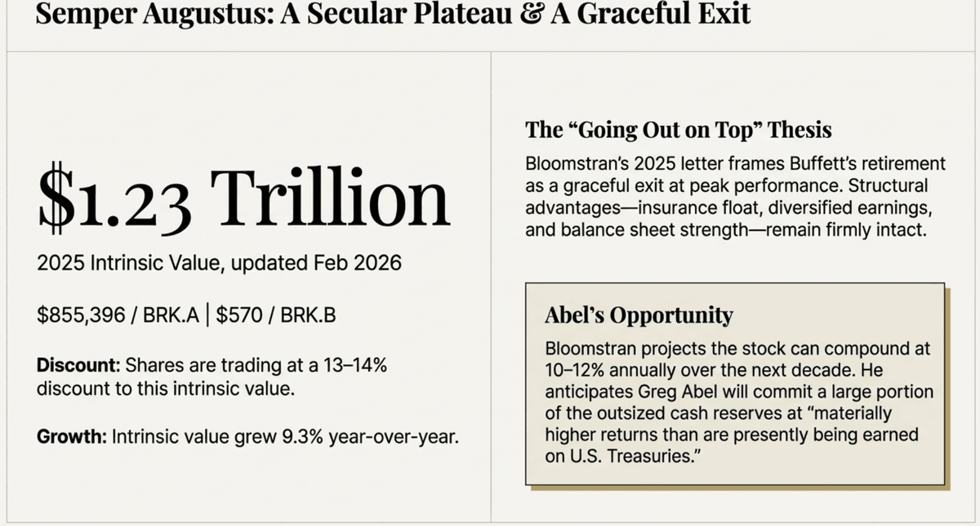Select the "Abel's Opportunity" heading
The image size is (980, 526).
(639, 315)
